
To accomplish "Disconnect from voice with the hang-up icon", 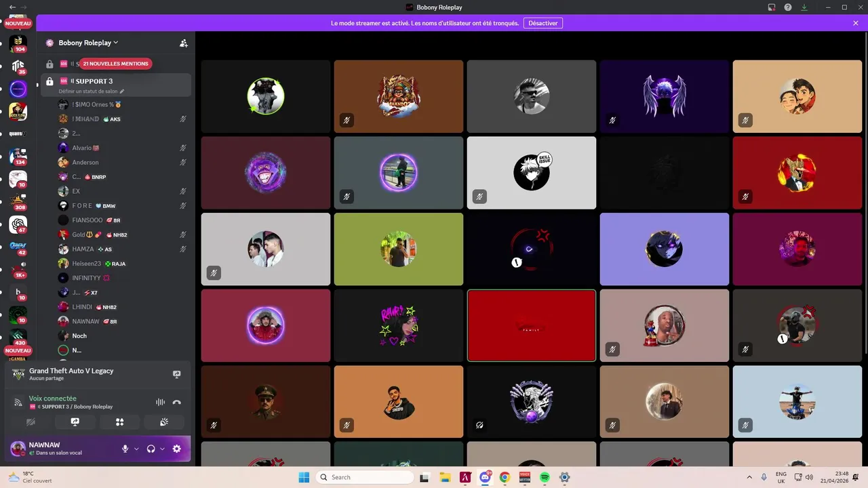I will 177,402.
